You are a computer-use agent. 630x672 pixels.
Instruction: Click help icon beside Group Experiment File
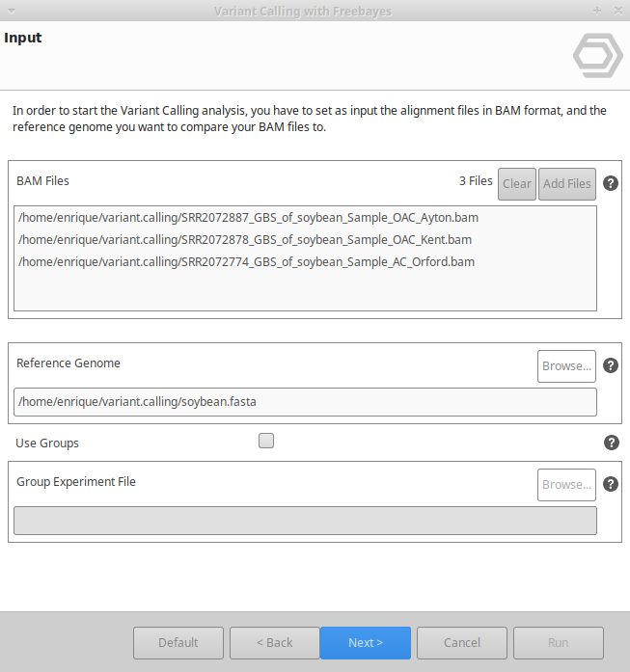tap(611, 484)
